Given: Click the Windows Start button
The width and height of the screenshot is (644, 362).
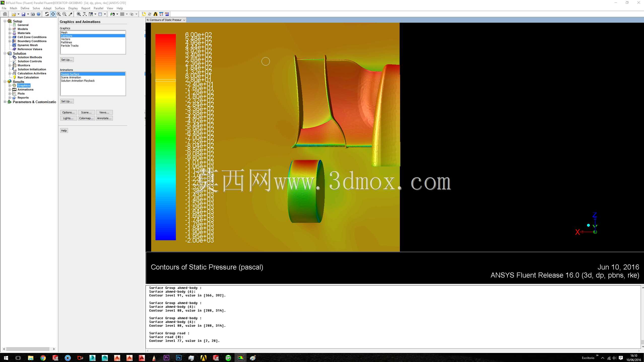Looking at the screenshot, I should [x=6, y=358].
